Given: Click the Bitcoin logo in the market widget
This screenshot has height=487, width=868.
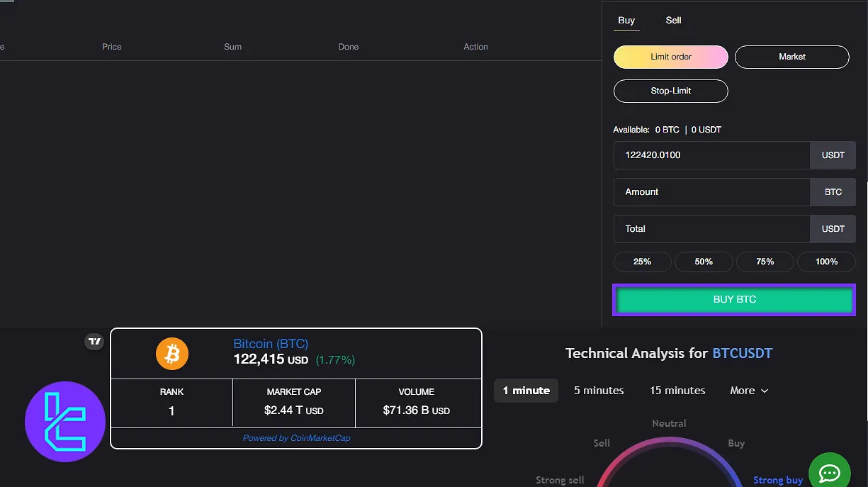Looking at the screenshot, I should [171, 353].
